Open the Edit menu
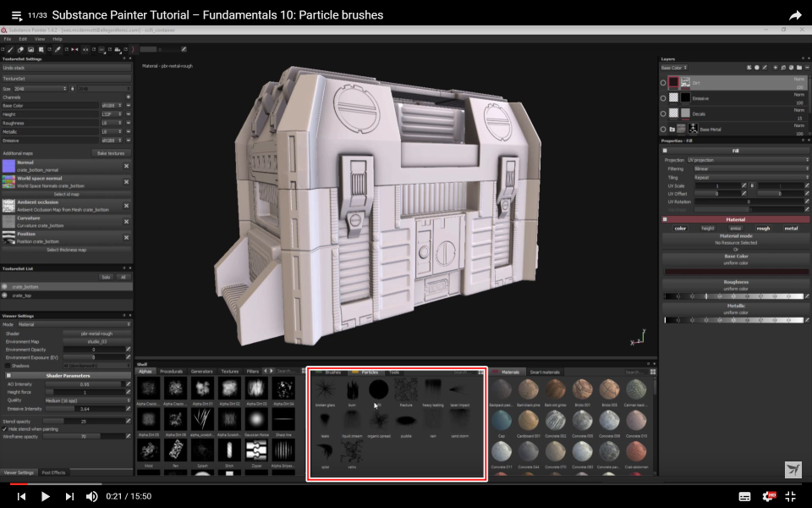The height and width of the screenshot is (508, 812). (23, 39)
